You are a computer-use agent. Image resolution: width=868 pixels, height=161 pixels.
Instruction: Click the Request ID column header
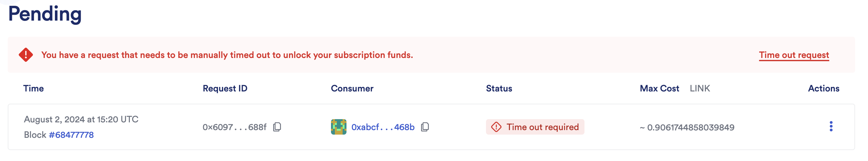[x=225, y=89]
